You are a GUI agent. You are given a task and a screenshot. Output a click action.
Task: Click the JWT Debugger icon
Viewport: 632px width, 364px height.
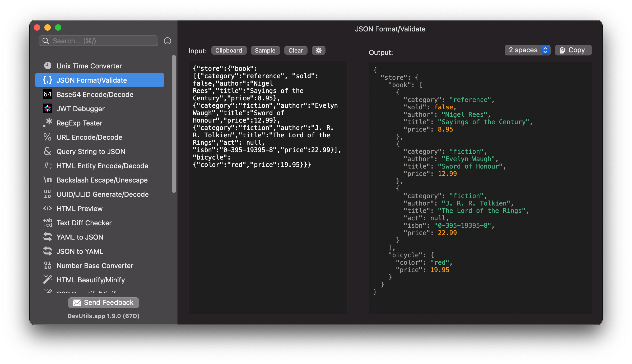(48, 109)
